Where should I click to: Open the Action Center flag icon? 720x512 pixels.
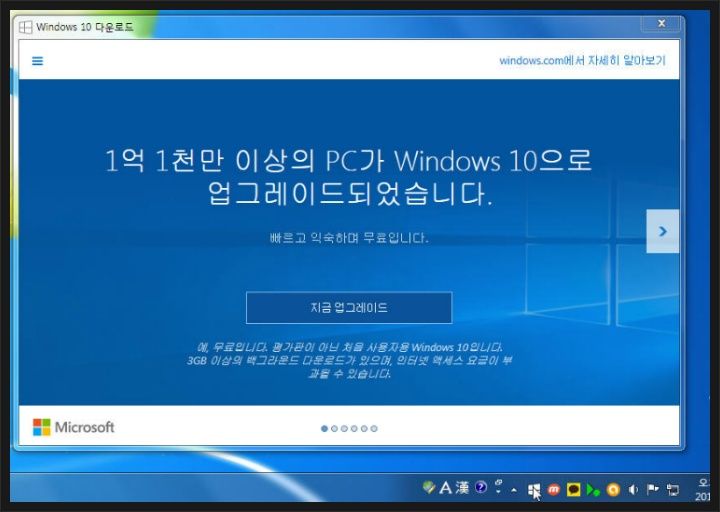click(652, 489)
